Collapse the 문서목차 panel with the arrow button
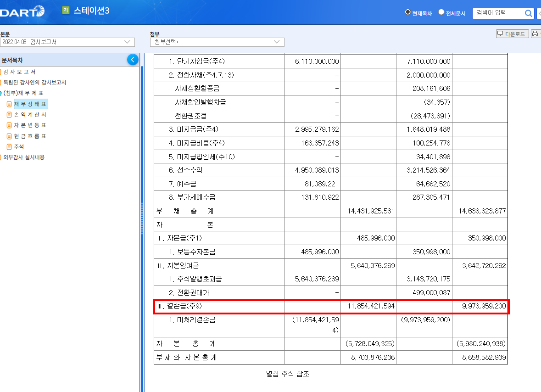 pos(133,60)
